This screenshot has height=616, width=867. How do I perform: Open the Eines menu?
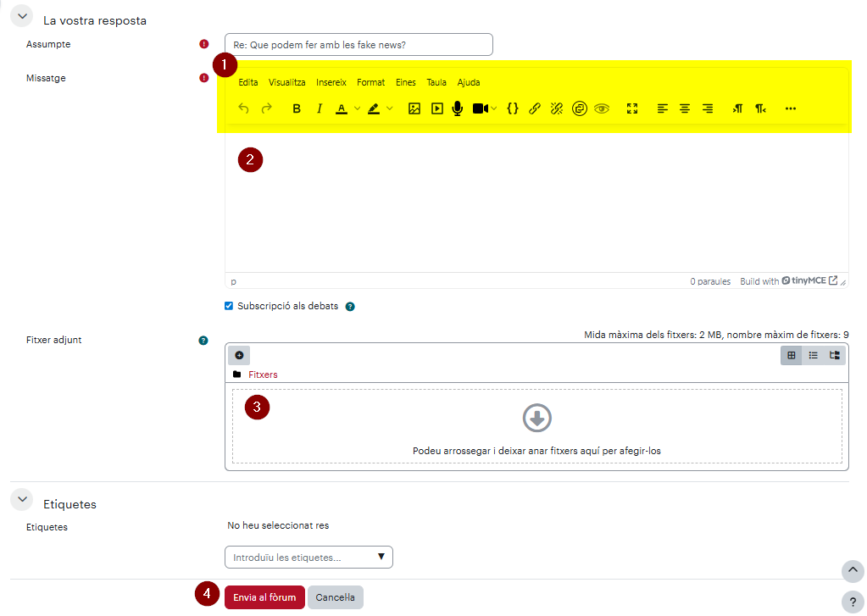click(x=405, y=82)
